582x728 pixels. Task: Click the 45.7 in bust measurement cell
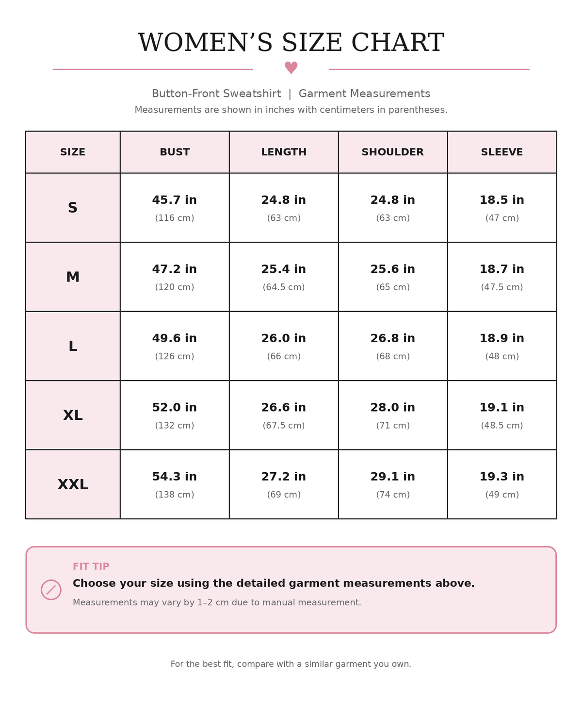coord(175,208)
